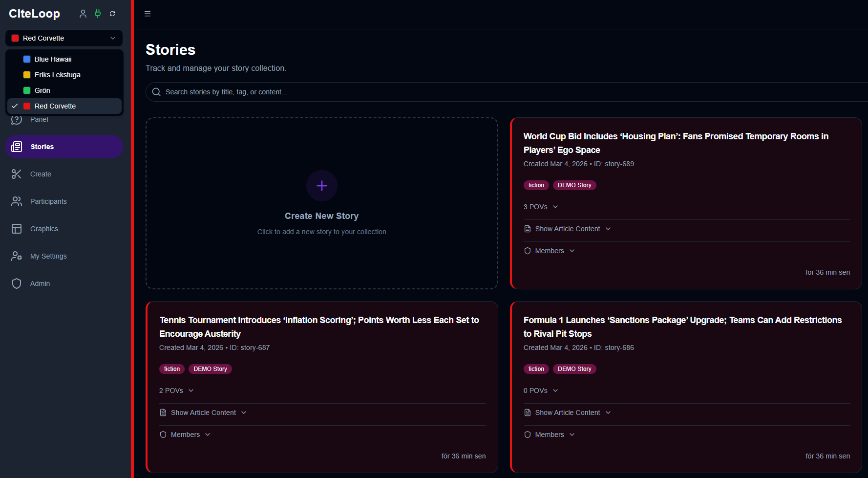Click the Panel question-bubble icon
The height and width of the screenshot is (478, 868).
(17, 119)
